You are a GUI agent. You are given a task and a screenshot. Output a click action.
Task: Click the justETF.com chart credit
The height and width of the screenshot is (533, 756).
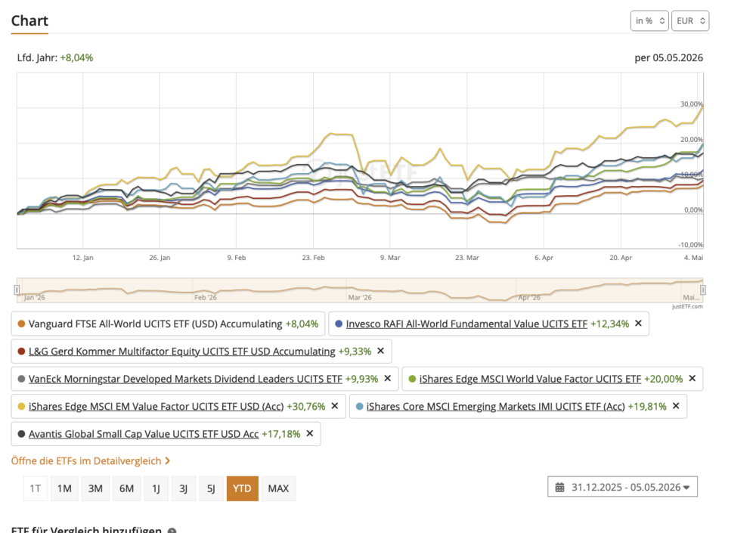[x=687, y=306]
